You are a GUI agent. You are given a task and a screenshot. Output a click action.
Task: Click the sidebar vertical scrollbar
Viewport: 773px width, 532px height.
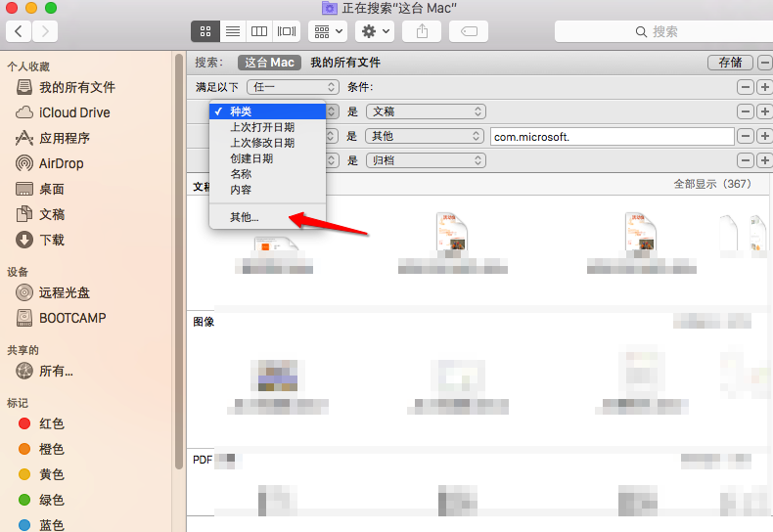(179, 261)
